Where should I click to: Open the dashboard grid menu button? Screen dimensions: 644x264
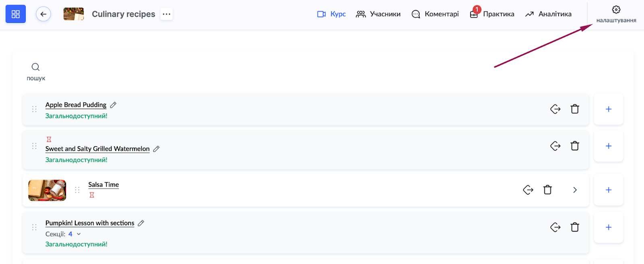pos(16,14)
